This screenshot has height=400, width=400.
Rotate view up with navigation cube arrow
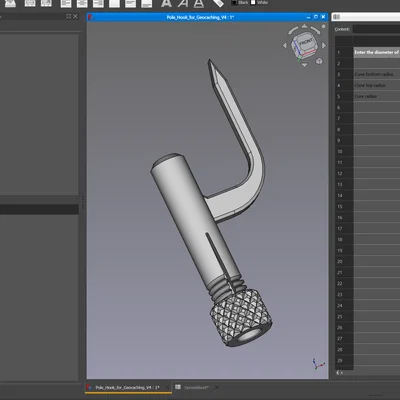tap(304, 26)
